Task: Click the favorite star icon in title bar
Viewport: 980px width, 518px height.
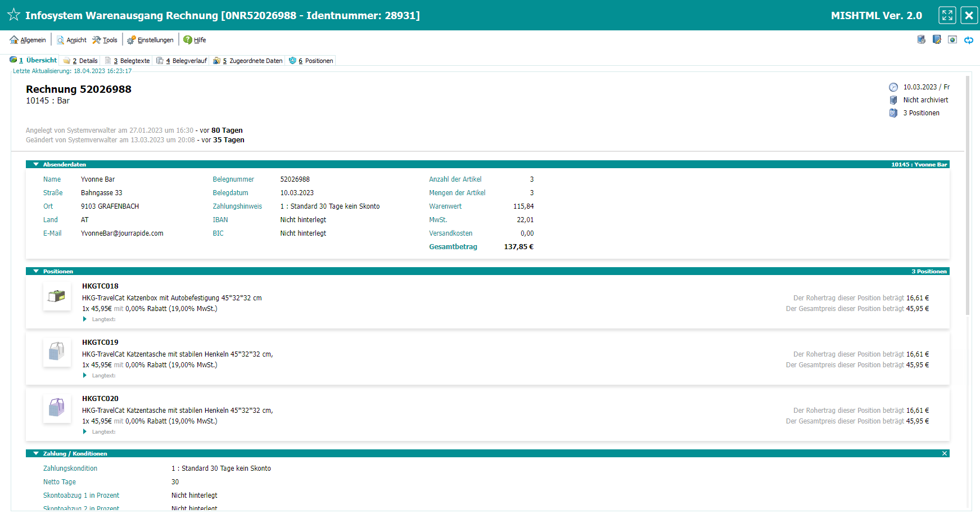Action: 13,15
